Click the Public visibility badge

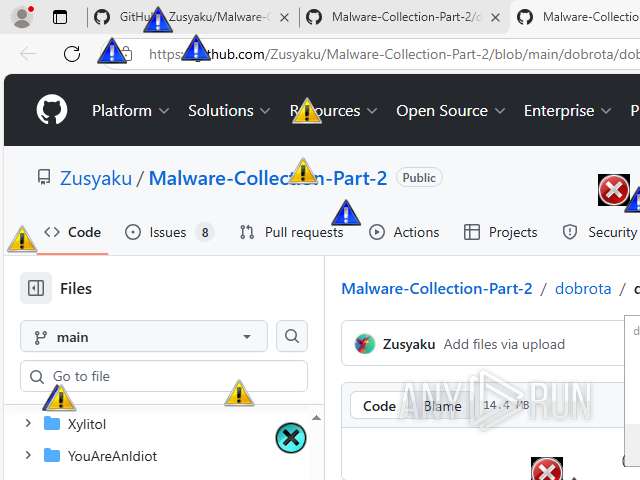419,178
